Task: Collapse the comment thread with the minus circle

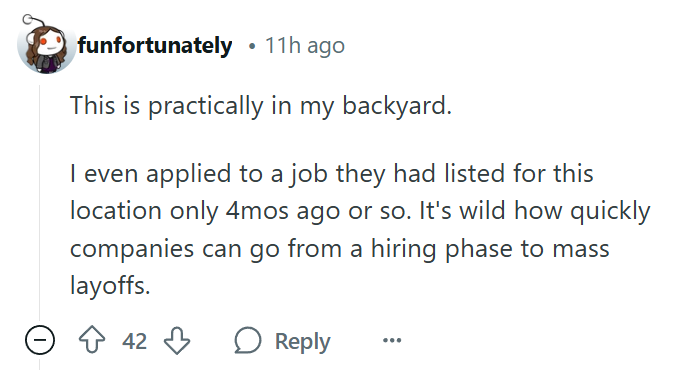Action: coord(40,340)
